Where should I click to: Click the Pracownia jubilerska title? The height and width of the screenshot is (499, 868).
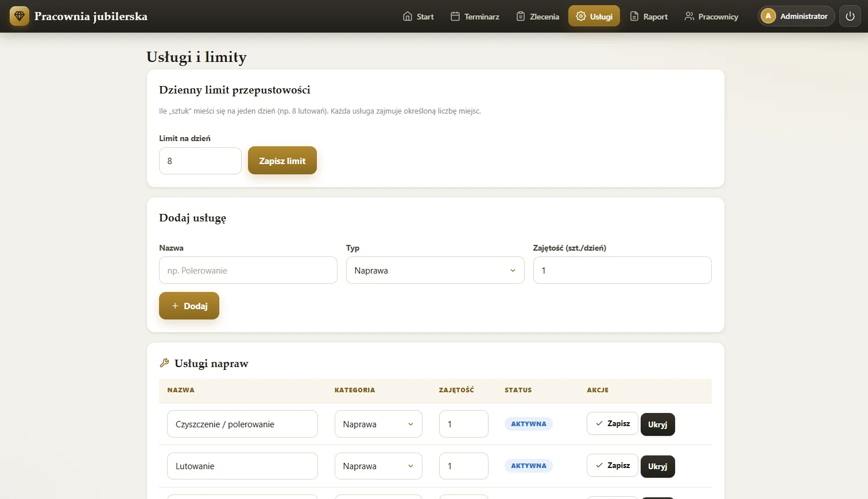(x=91, y=16)
